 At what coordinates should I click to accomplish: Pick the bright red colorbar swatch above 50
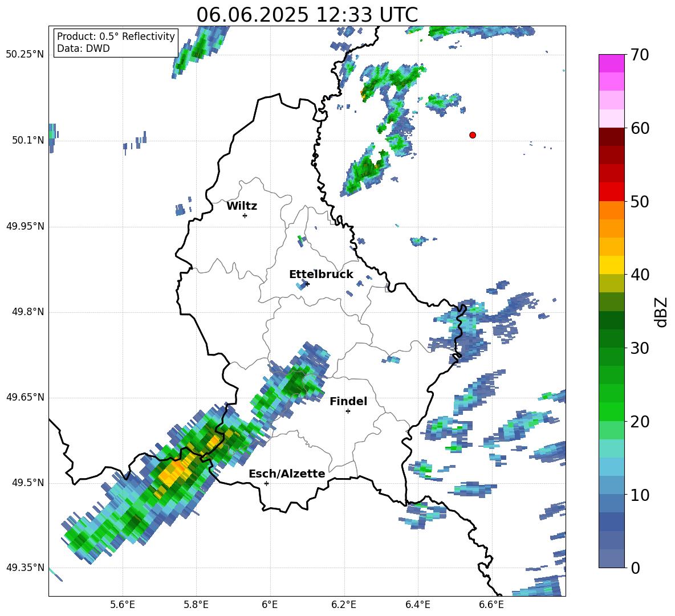coord(611,192)
